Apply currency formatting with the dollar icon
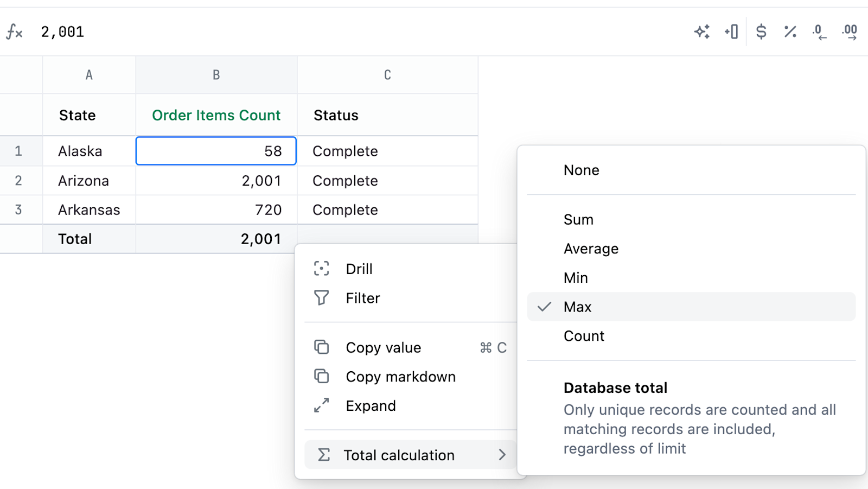The height and width of the screenshot is (489, 868). point(761,32)
